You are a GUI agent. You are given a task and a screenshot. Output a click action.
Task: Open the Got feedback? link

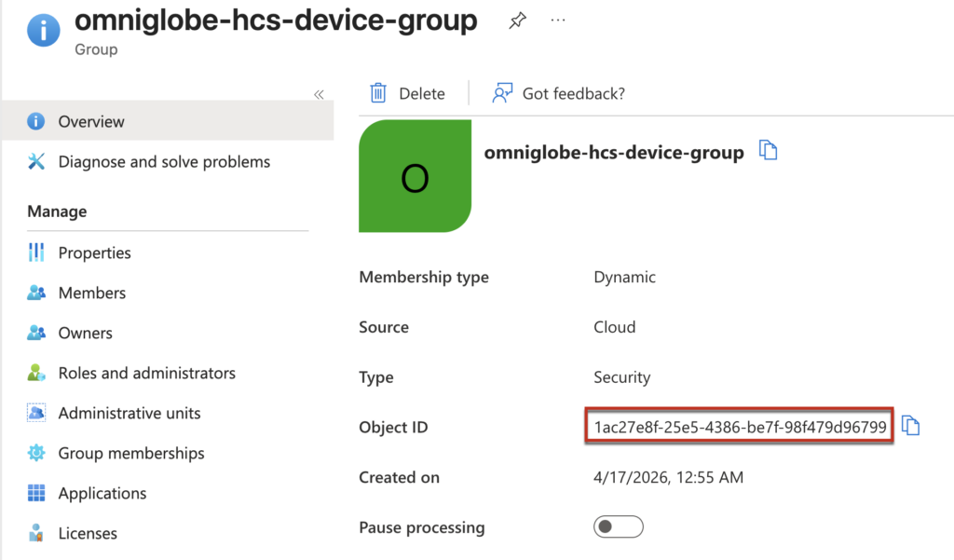point(573,93)
